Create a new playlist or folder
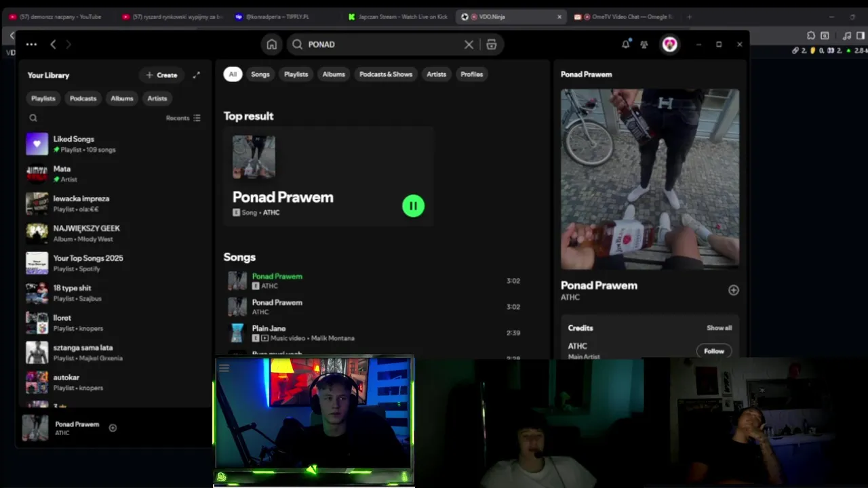Screen dimensions: 868x488 point(161,75)
